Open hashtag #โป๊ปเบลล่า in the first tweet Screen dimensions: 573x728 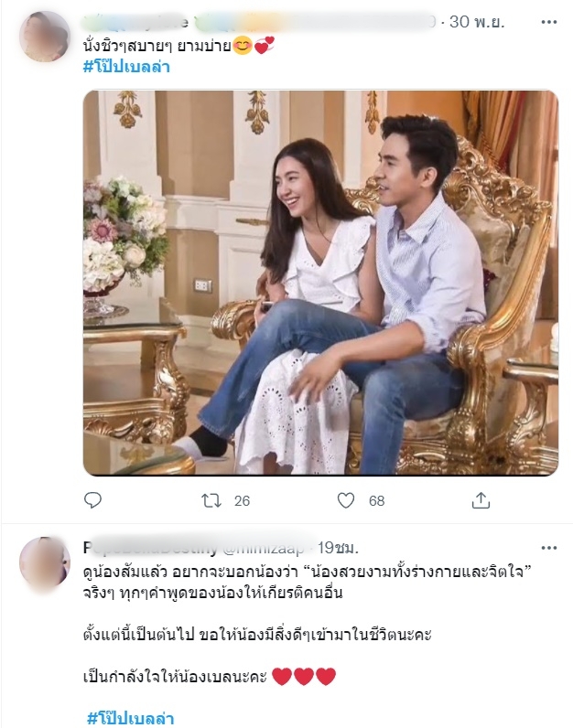(x=126, y=67)
